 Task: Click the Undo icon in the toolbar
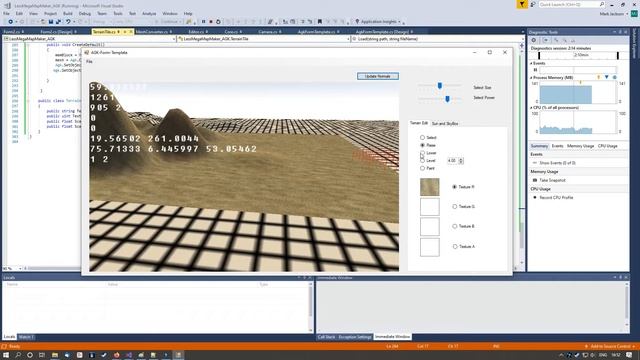coord(68,22)
